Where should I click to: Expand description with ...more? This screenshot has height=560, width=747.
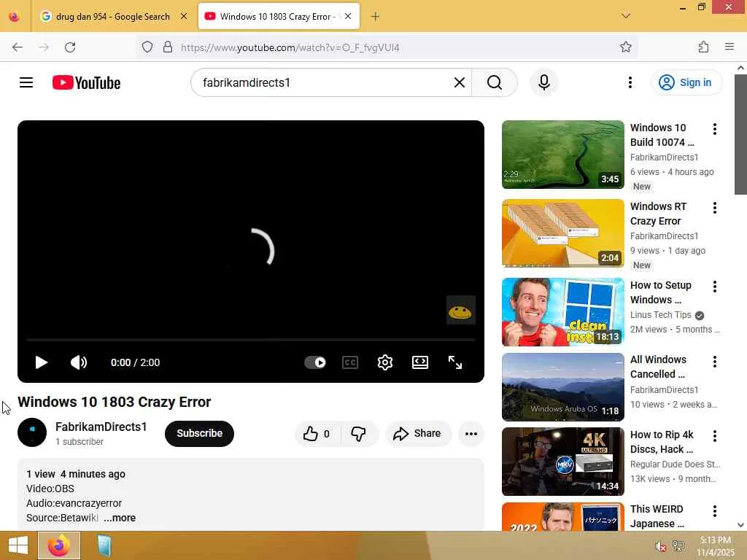click(x=120, y=518)
